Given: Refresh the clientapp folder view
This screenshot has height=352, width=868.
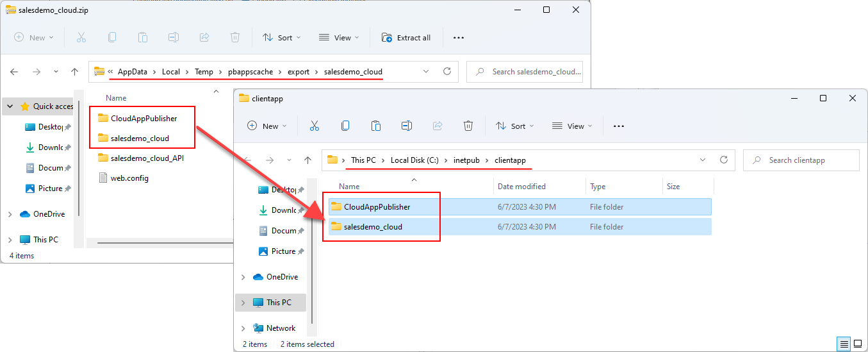Looking at the screenshot, I should pos(724,160).
